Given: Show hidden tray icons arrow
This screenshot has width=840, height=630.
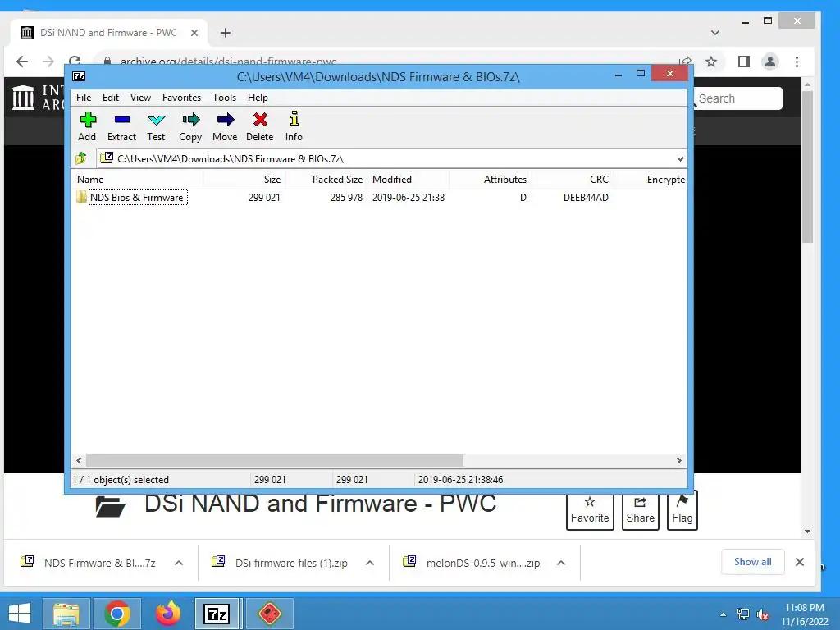Looking at the screenshot, I should click(724, 614).
